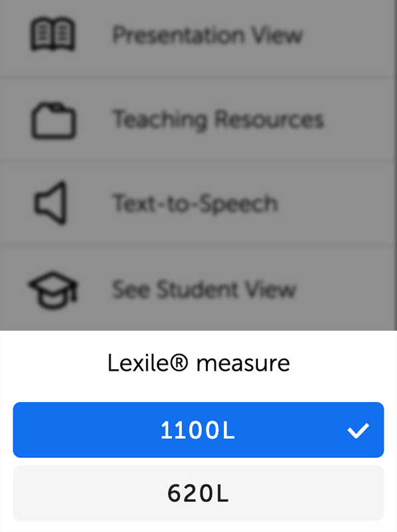
Task: Click the Teaching Resources folder icon
Action: point(53,120)
